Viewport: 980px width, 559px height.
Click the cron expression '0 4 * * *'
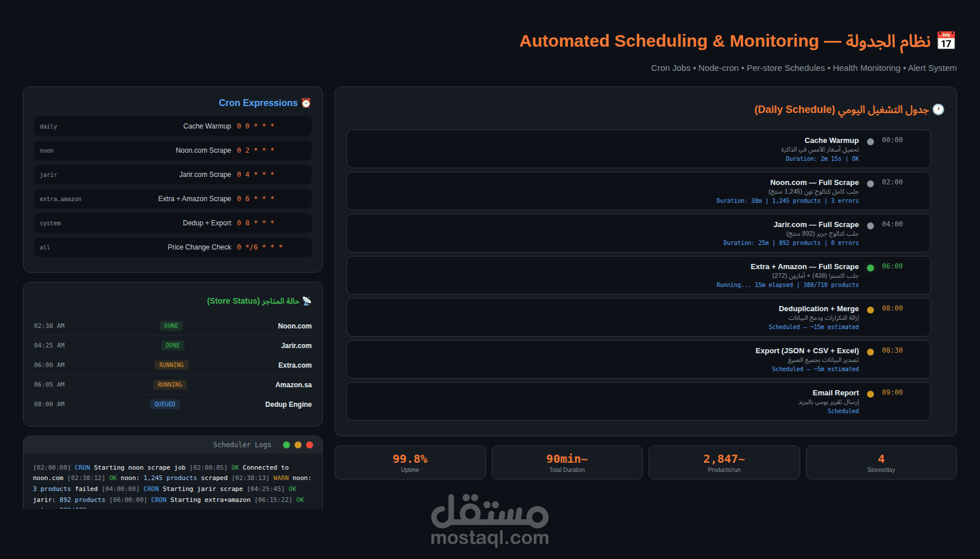[x=255, y=175]
